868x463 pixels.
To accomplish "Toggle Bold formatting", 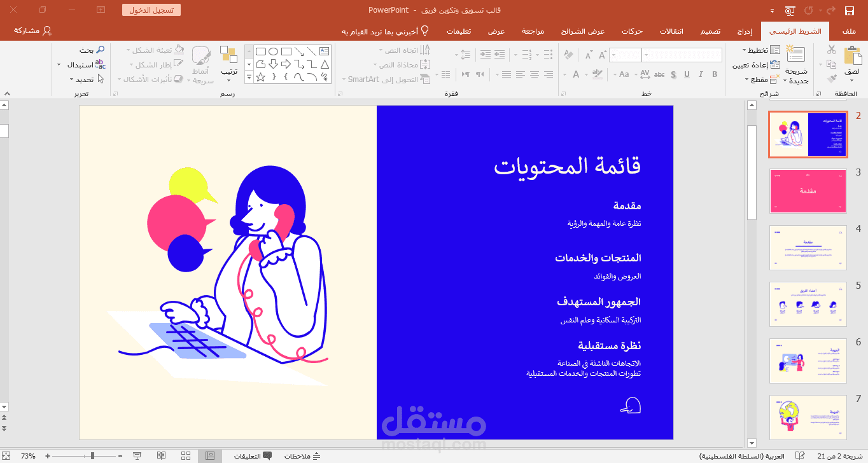I will 715,74.
